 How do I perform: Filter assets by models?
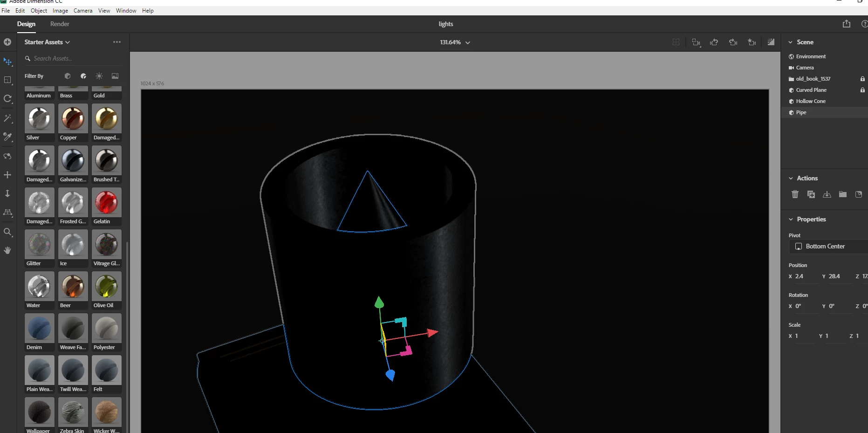(x=68, y=76)
